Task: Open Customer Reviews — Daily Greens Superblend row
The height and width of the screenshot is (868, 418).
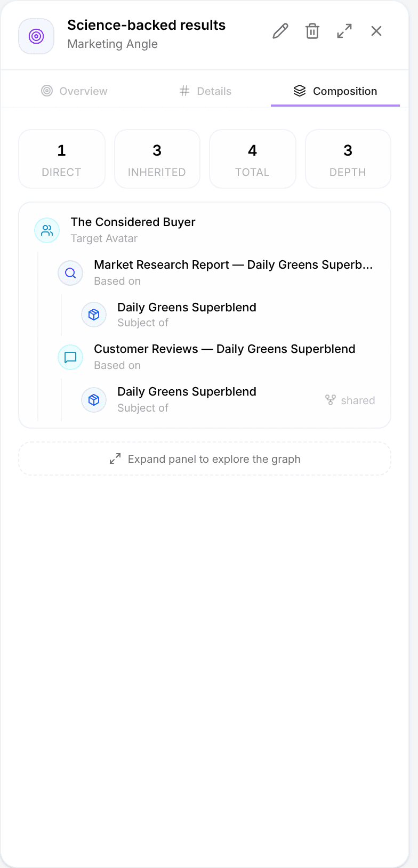Action: (x=215, y=357)
